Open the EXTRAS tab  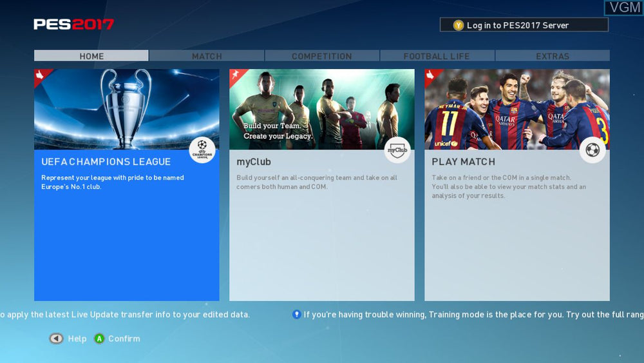click(x=553, y=56)
